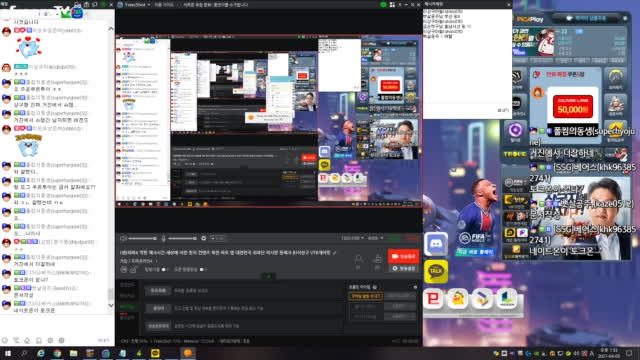Viewport: 640px width, 360px height.
Task: Select the green highlighted tab in lower-left panel
Action: 127,307
